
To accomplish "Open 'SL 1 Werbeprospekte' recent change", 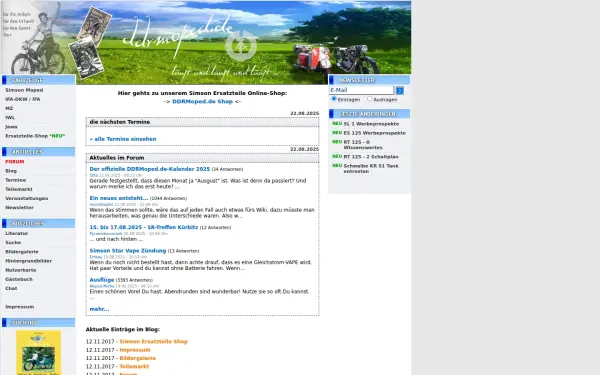I will coord(371,124).
